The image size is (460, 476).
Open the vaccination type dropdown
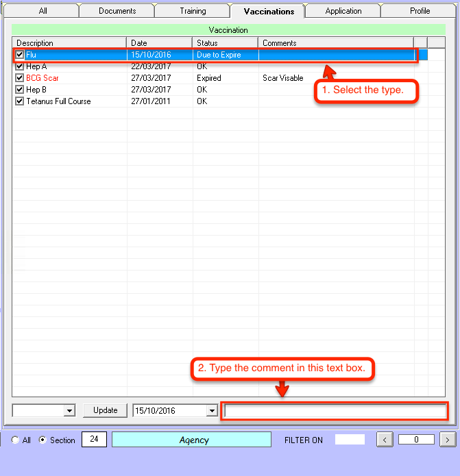pyautogui.click(x=69, y=411)
